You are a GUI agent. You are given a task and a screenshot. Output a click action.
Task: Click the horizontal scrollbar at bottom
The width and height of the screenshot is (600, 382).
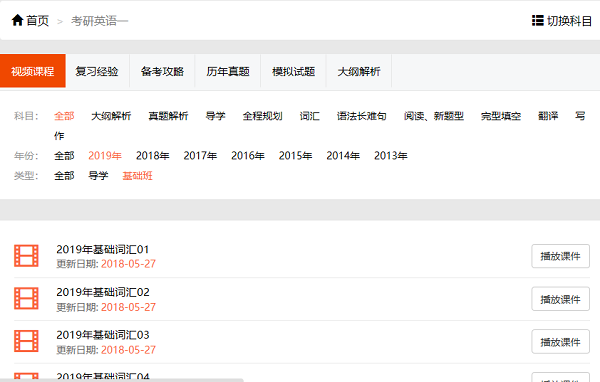point(122,380)
